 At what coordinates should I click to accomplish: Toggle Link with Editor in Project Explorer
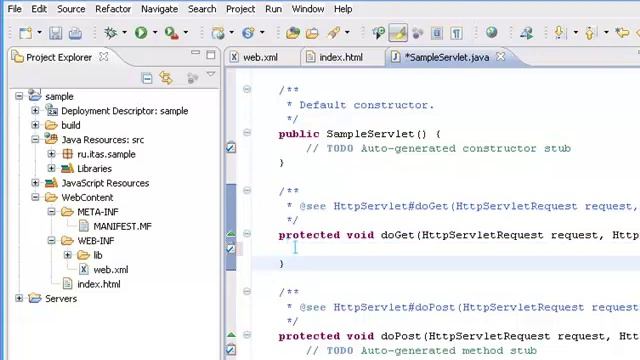[166, 78]
